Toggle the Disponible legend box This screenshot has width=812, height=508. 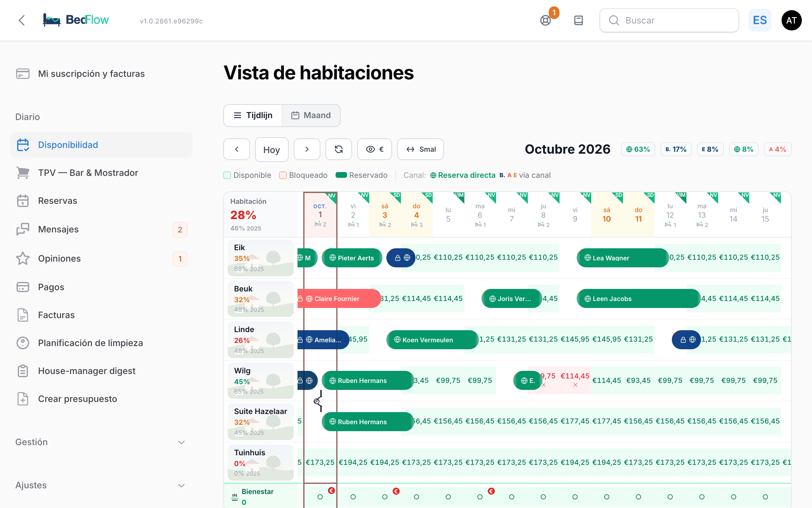[227, 175]
